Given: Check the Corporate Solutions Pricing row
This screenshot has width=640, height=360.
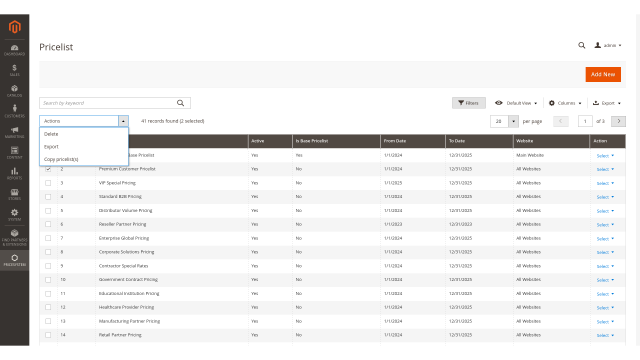Looking at the screenshot, I should (x=48, y=252).
